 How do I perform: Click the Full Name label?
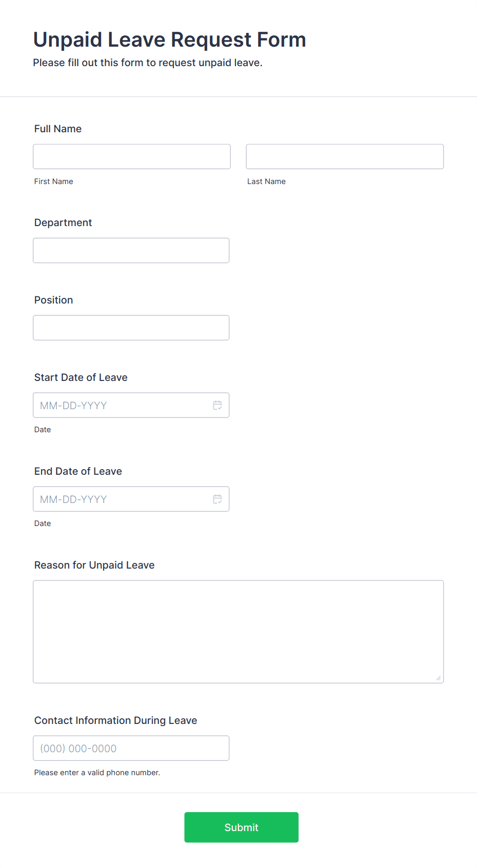coord(58,129)
